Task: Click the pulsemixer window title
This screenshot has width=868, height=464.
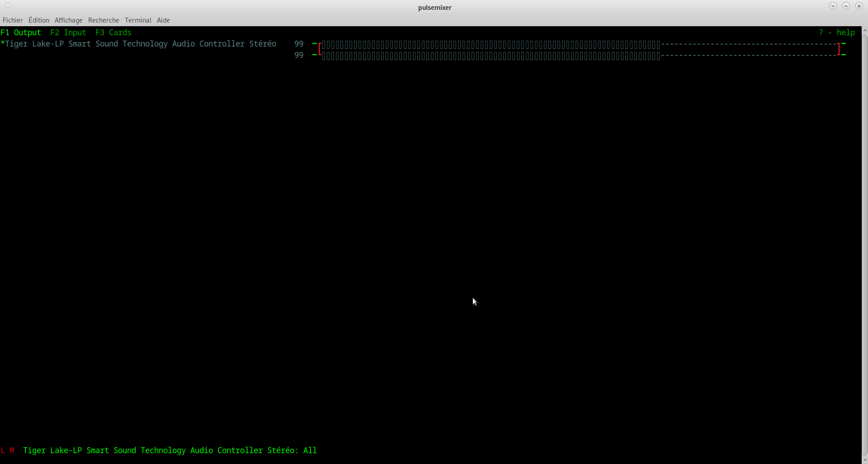Action: (434, 8)
